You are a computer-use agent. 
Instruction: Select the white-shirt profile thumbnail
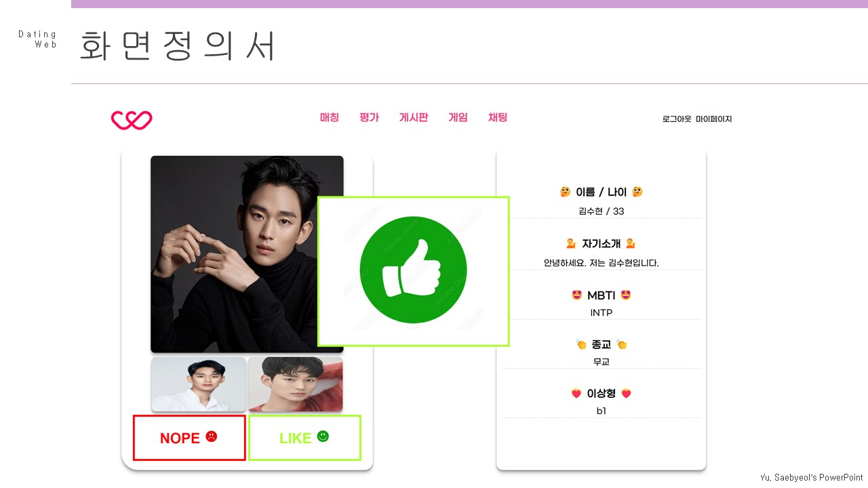click(198, 384)
